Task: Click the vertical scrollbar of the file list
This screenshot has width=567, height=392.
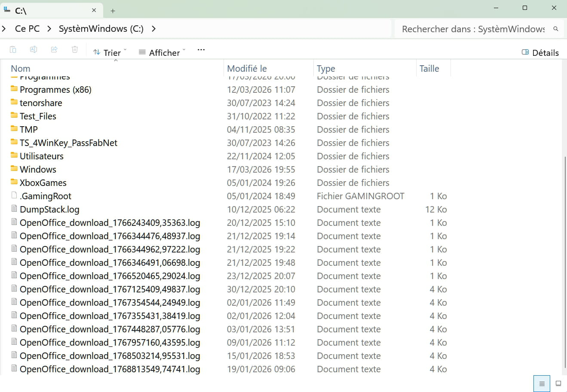Action: coord(564,258)
